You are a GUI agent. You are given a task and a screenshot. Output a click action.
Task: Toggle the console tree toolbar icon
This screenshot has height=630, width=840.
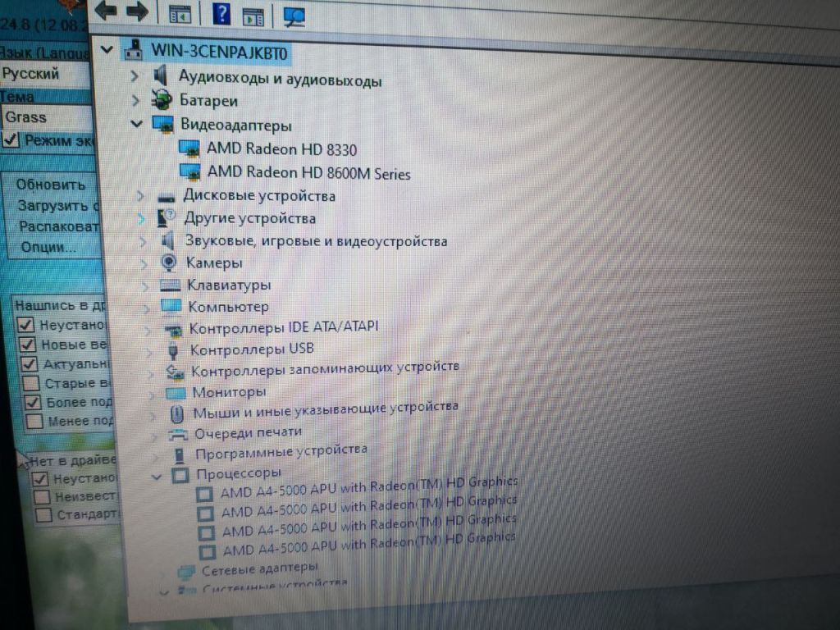[180, 15]
